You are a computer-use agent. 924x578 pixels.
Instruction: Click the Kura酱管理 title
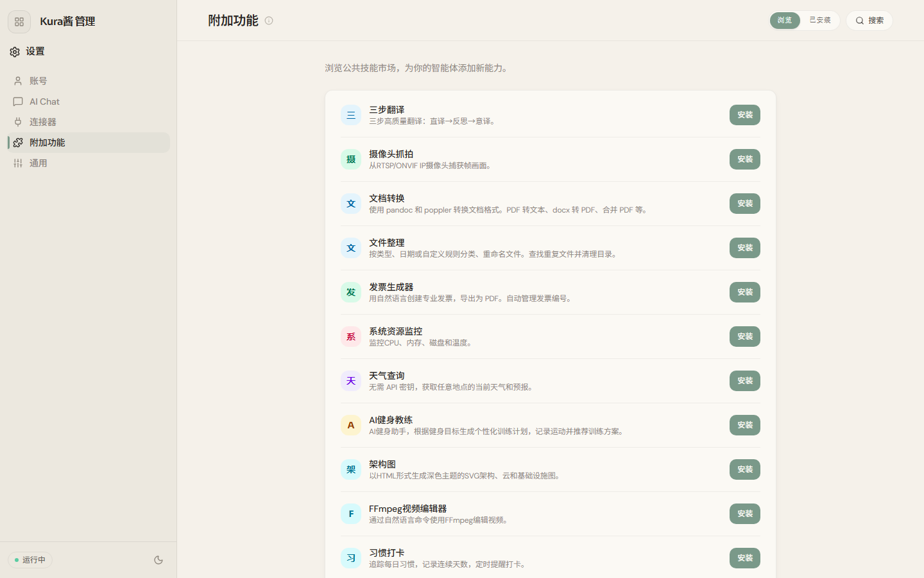[67, 22]
